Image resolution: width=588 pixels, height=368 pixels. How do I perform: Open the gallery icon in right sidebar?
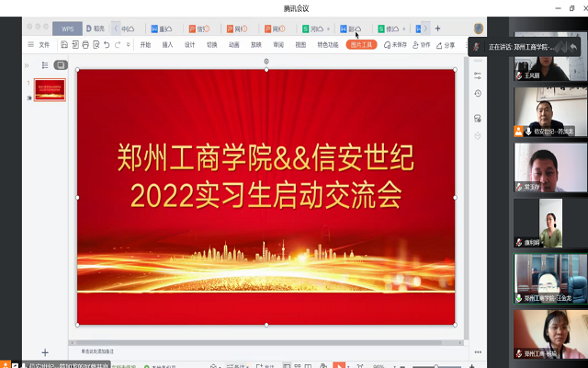(x=478, y=119)
